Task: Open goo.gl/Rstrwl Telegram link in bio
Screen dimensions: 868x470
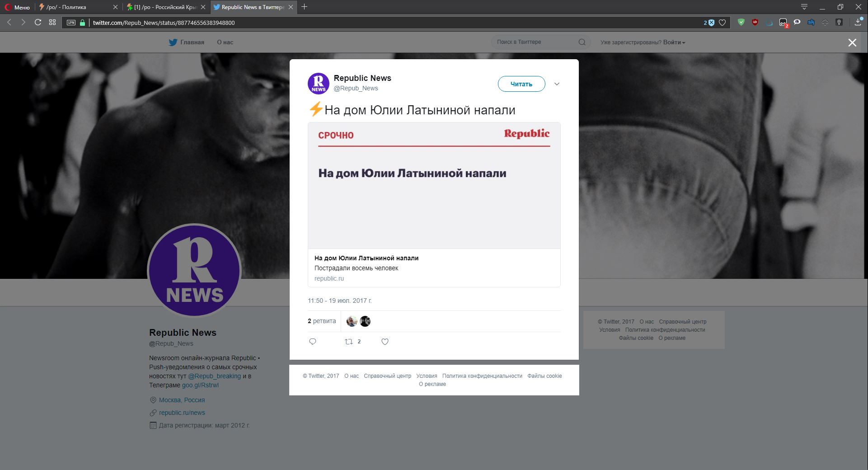Action: point(200,385)
